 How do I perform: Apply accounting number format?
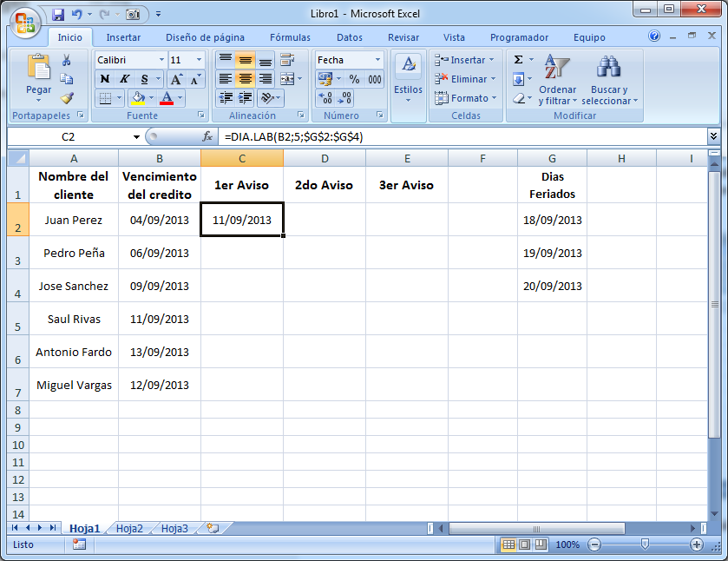(x=325, y=79)
